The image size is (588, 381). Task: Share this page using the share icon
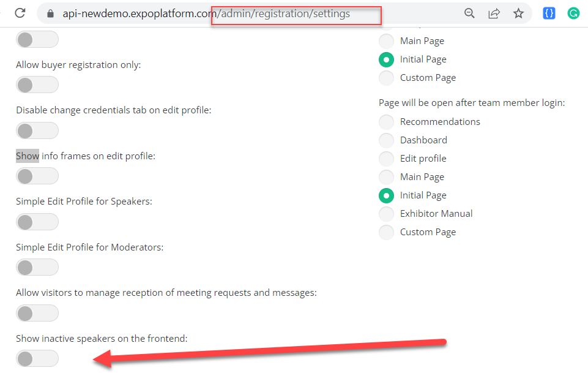pos(494,13)
